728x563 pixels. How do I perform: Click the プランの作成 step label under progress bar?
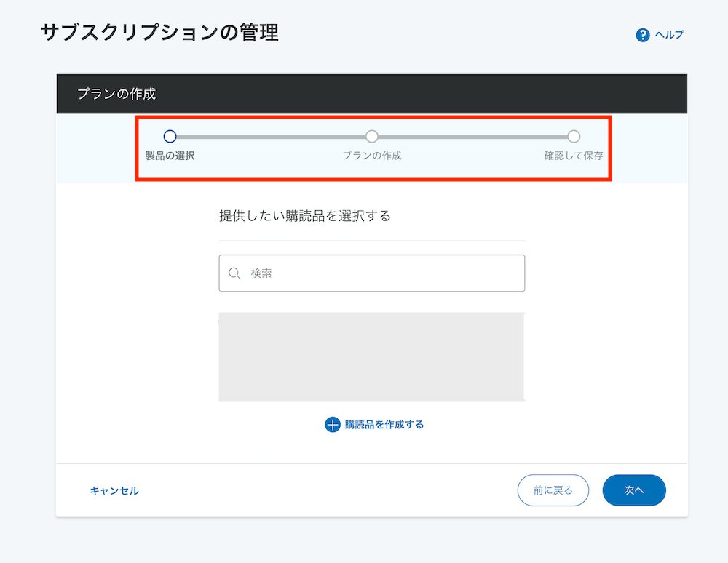(372, 156)
